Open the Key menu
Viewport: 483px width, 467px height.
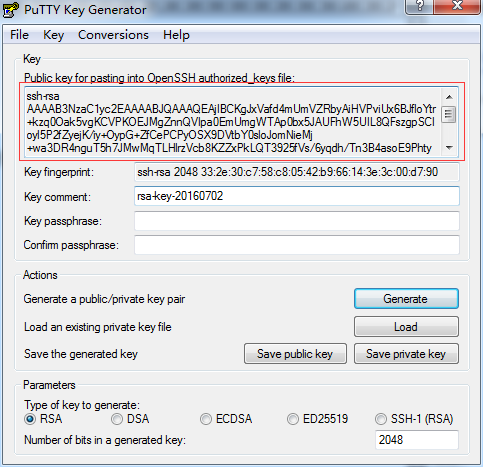click(x=53, y=35)
